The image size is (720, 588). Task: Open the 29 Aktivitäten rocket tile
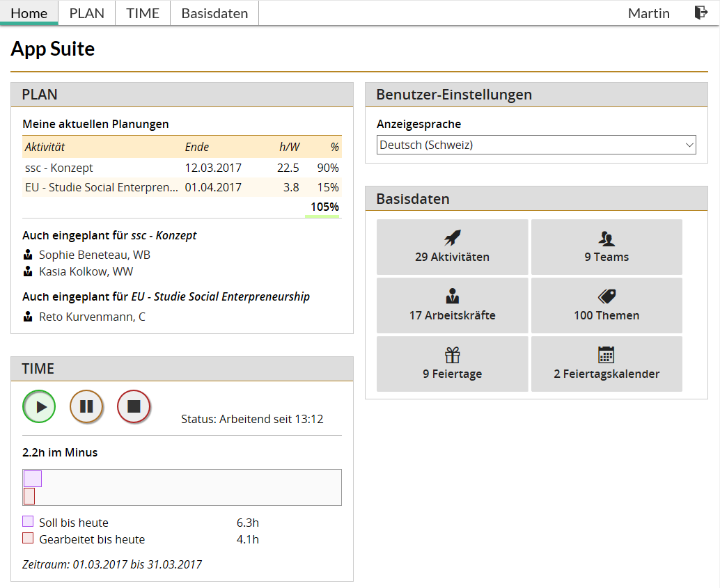[452, 247]
